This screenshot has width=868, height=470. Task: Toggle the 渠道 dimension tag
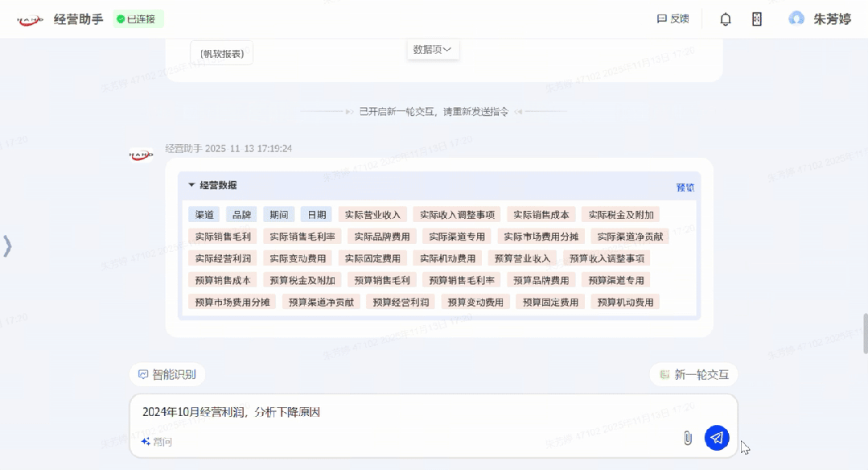(204, 215)
